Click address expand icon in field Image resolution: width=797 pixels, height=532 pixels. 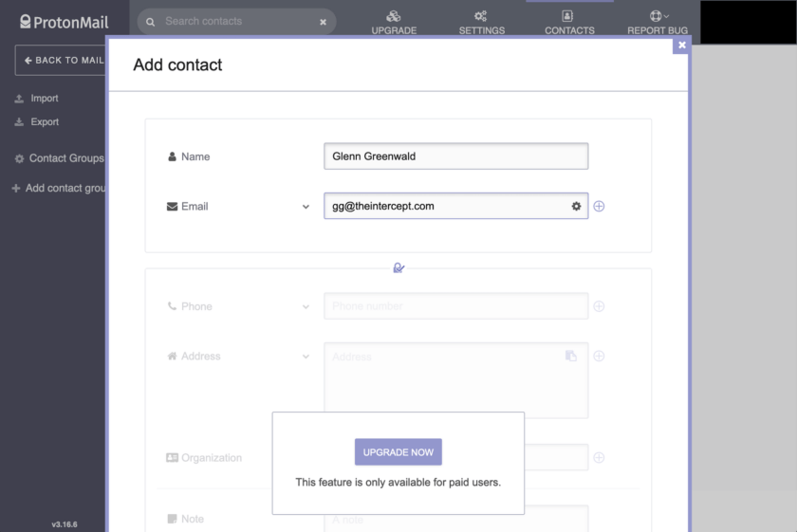(x=571, y=356)
